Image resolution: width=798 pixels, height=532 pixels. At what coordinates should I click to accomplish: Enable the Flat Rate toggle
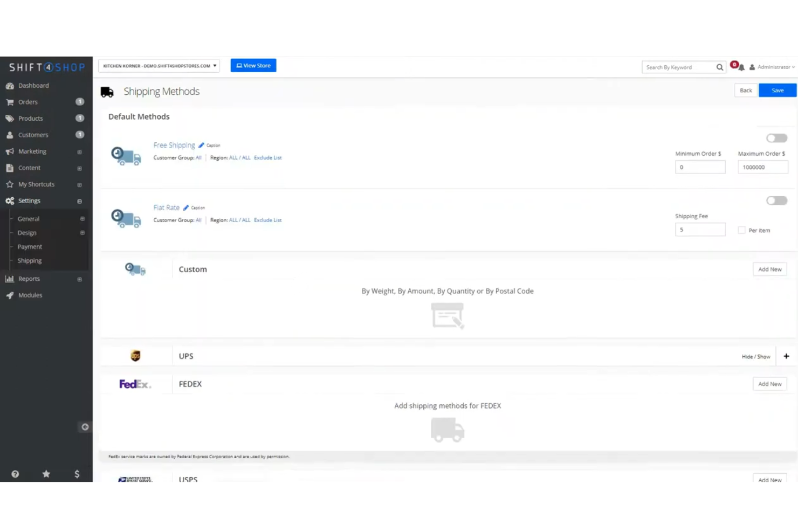777,201
